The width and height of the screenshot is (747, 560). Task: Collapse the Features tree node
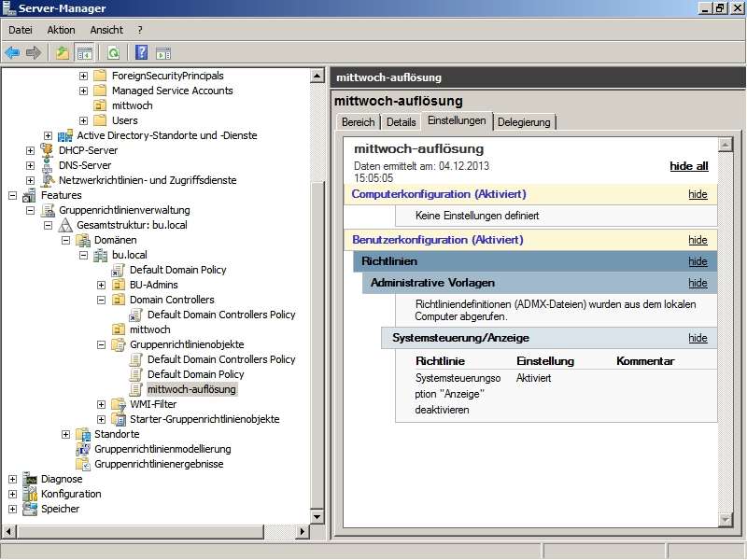coord(13,195)
